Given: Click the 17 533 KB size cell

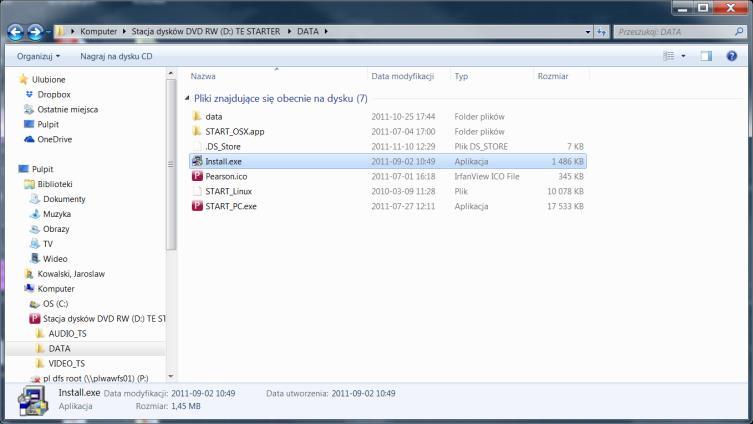Looking at the screenshot, I should click(565, 206).
